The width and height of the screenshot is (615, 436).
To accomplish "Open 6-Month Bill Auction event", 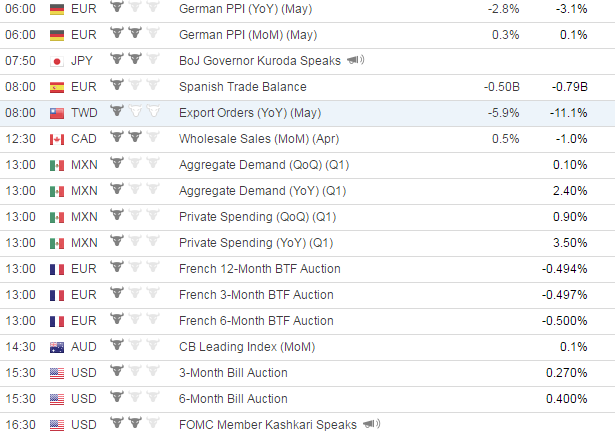I will click(x=233, y=399).
